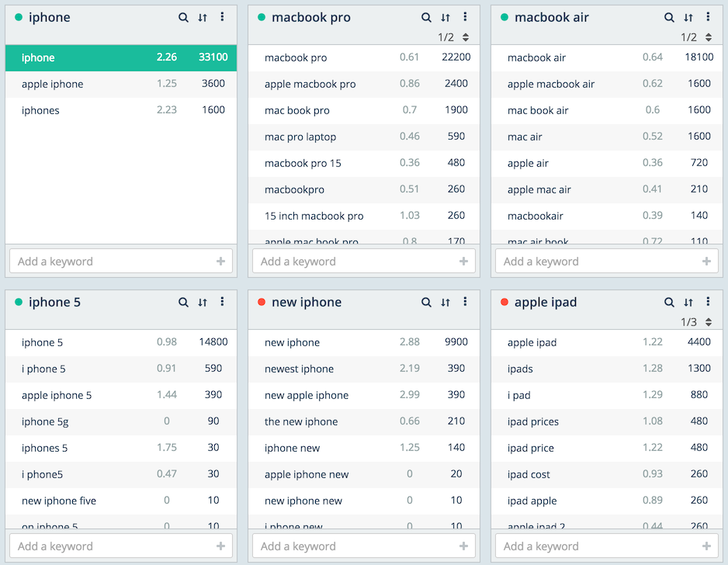Select the the new iphone keyword
The width and height of the screenshot is (728, 565).
[364, 421]
